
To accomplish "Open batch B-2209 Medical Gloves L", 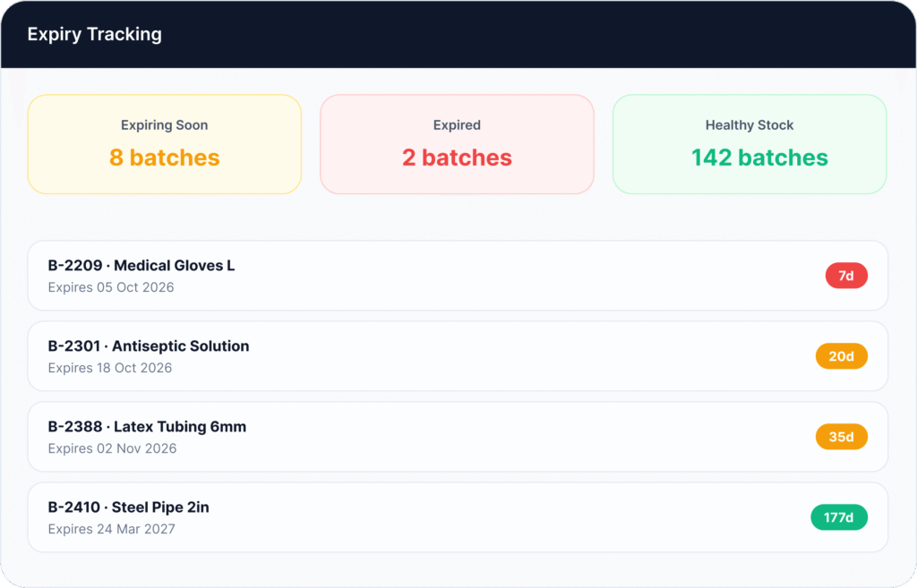I will point(458,276).
